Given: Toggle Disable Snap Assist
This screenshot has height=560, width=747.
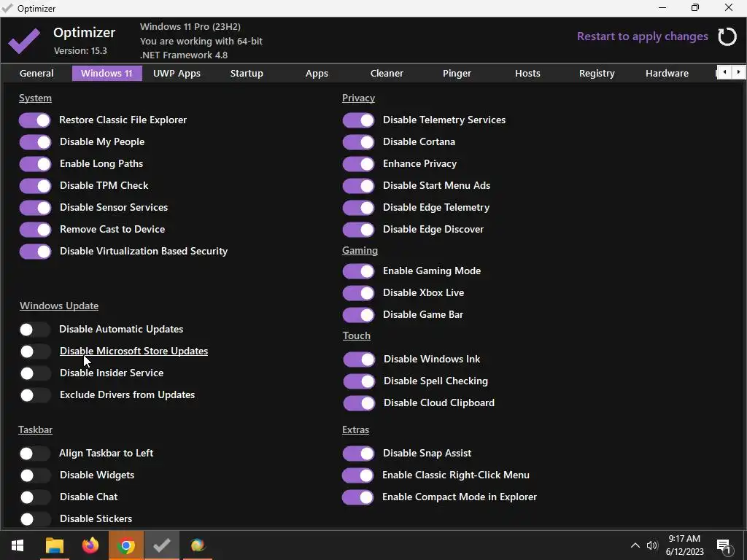Looking at the screenshot, I should (358, 454).
